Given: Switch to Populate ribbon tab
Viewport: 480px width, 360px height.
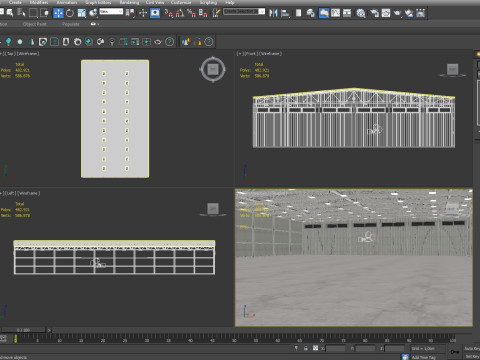Looking at the screenshot, I should click(71, 24).
